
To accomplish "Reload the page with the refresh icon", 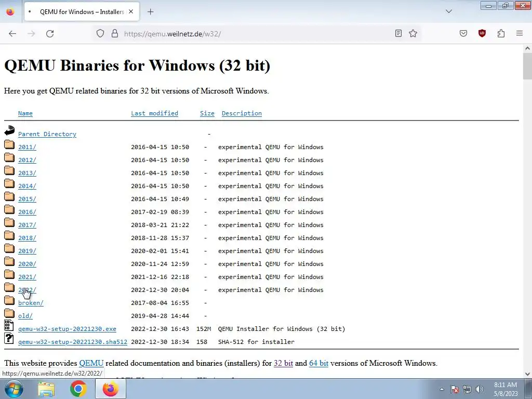I will point(50,34).
